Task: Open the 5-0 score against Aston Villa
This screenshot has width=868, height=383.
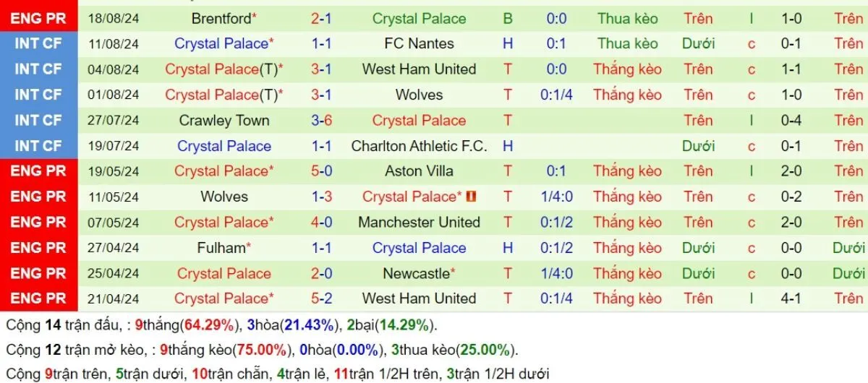Action: (321, 171)
